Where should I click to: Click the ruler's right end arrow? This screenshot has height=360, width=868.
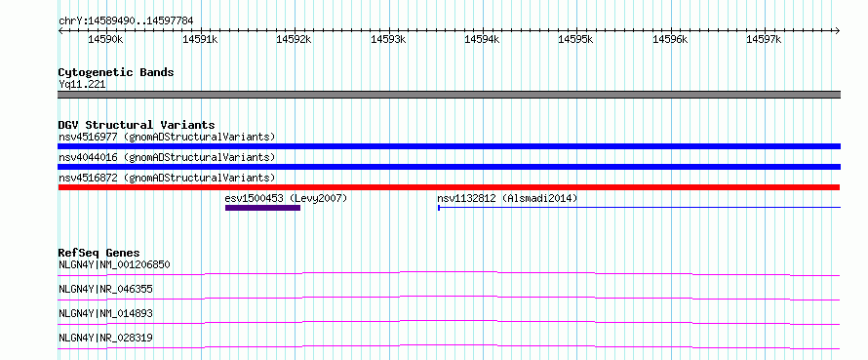click(x=838, y=31)
